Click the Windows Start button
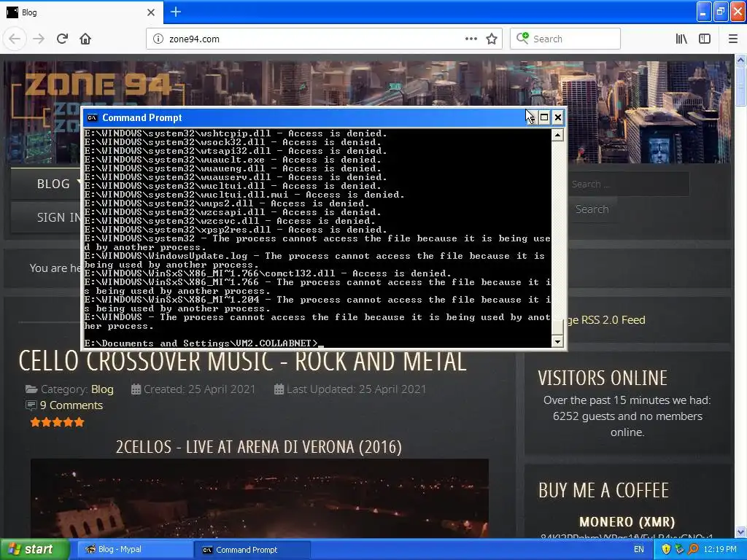Screen dimensions: 747x560 tap(34, 550)
